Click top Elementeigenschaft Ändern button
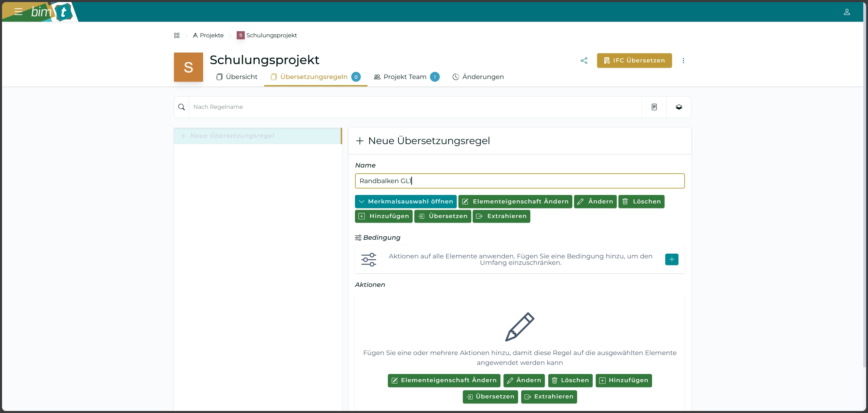Screen dimensions: 868x413 click(515, 201)
